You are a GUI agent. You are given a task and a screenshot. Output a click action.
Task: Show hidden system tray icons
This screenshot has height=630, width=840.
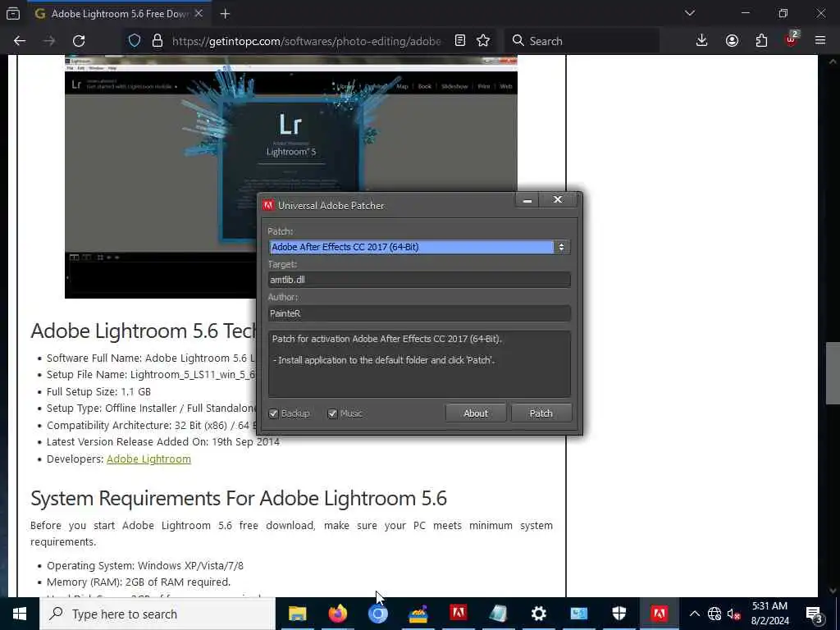(x=694, y=614)
